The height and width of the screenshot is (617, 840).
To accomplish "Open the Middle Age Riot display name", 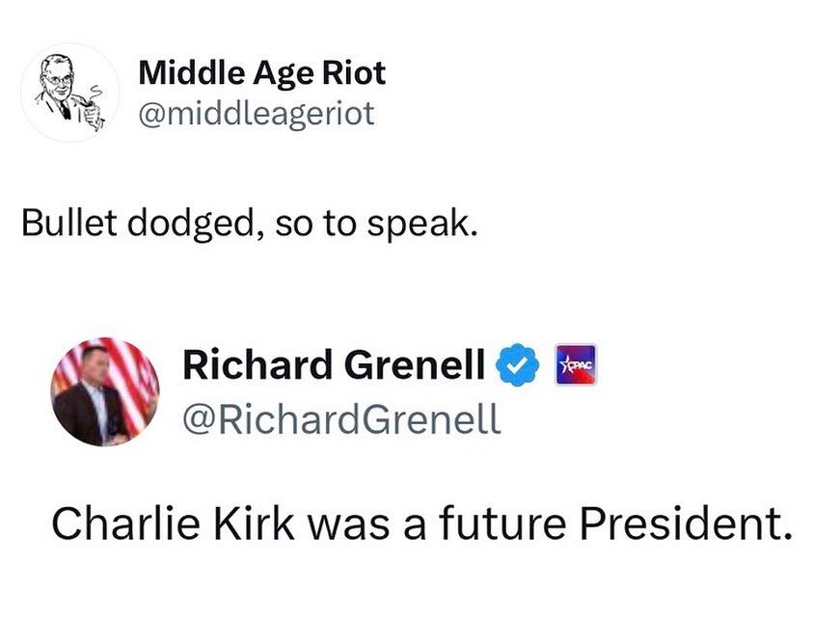I will click(x=262, y=72).
